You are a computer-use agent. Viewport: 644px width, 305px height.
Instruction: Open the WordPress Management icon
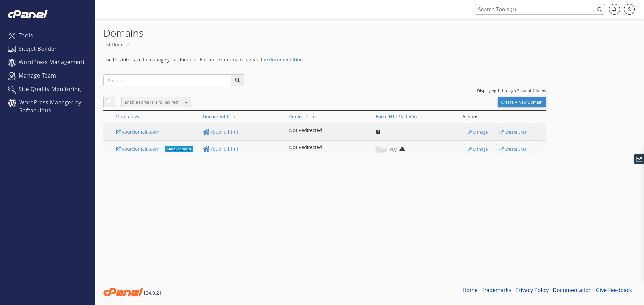pos(12,62)
